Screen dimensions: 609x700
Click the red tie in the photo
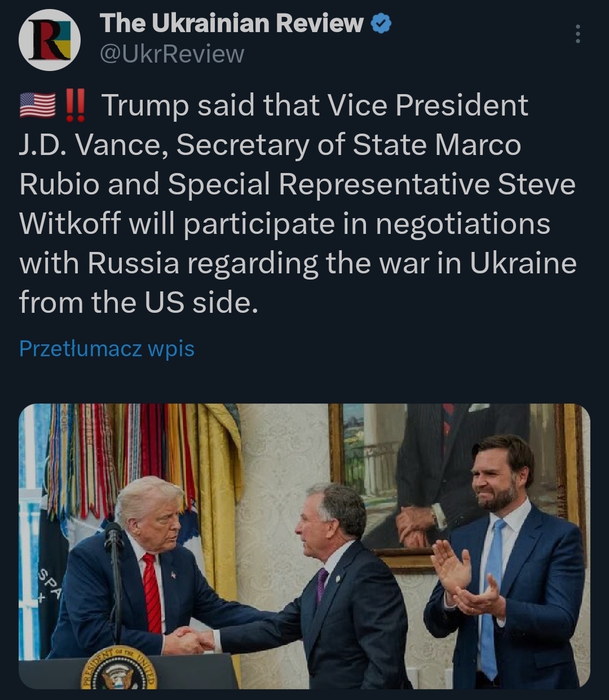click(152, 592)
